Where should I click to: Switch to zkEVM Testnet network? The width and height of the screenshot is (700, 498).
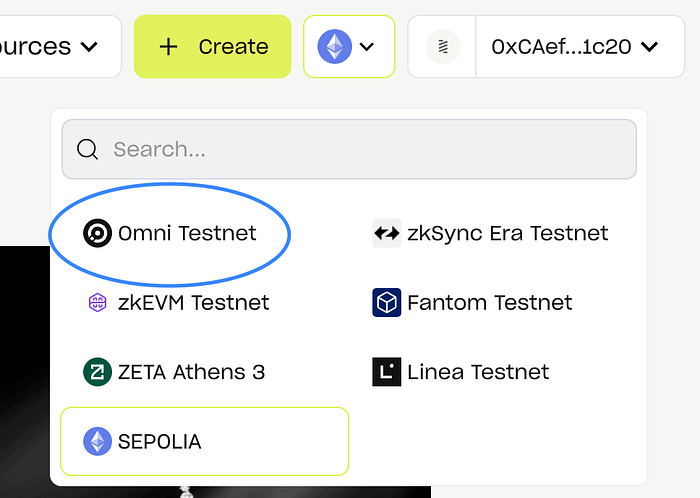click(x=193, y=302)
